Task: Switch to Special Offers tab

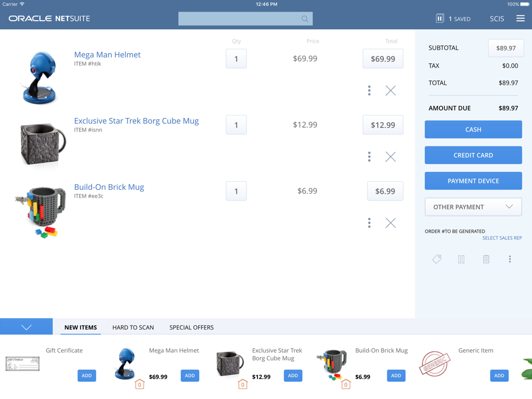Action: click(x=192, y=327)
